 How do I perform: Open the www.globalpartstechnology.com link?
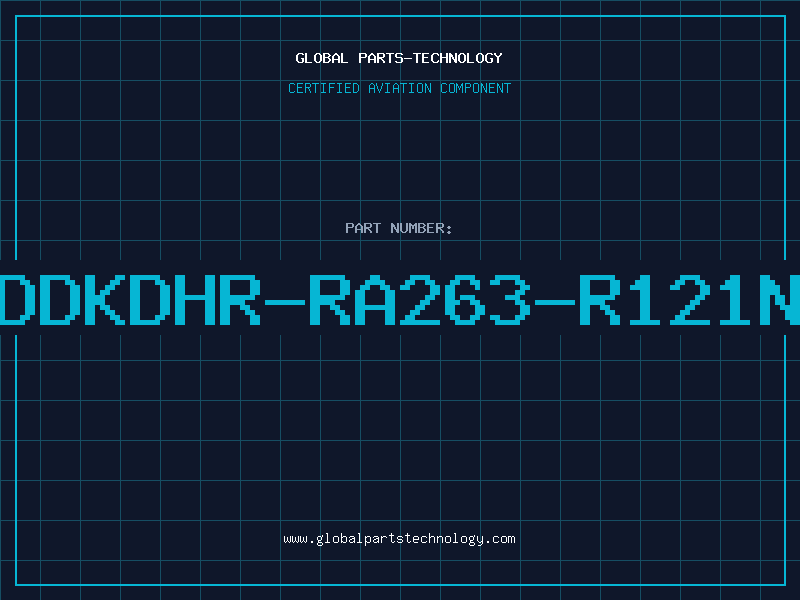[x=399, y=539]
